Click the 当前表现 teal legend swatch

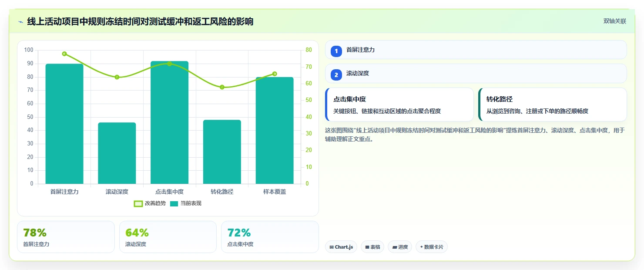tap(174, 203)
